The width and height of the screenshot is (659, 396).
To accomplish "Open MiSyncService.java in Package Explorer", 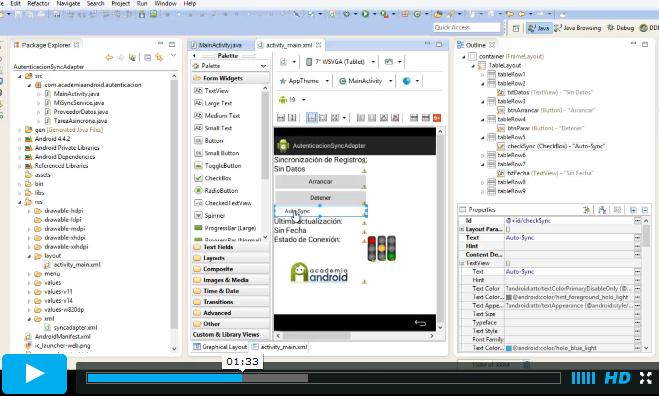I will 74,103.
